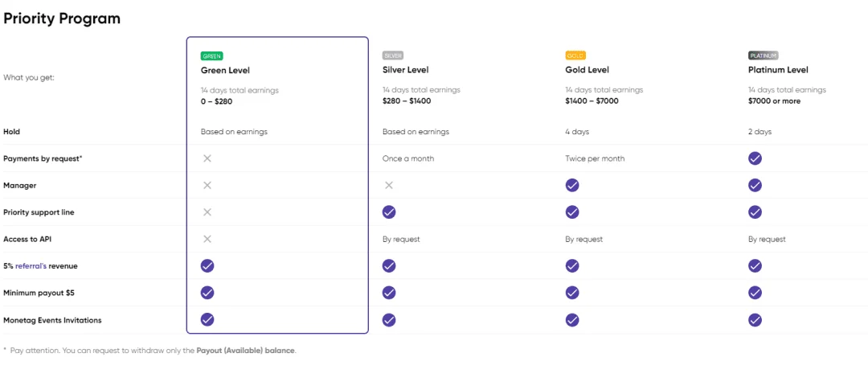Viewport: 868px width, 390px height.
Task: Click Gold Level's By request API value
Action: click(x=584, y=240)
